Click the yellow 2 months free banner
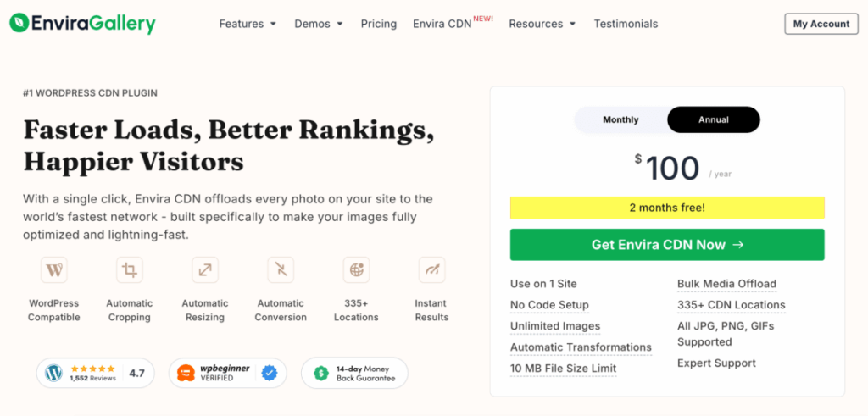This screenshot has height=416, width=868. [x=667, y=208]
